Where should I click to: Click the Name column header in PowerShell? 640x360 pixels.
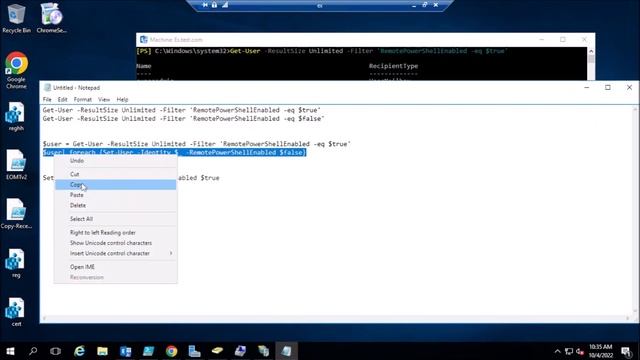(144, 66)
